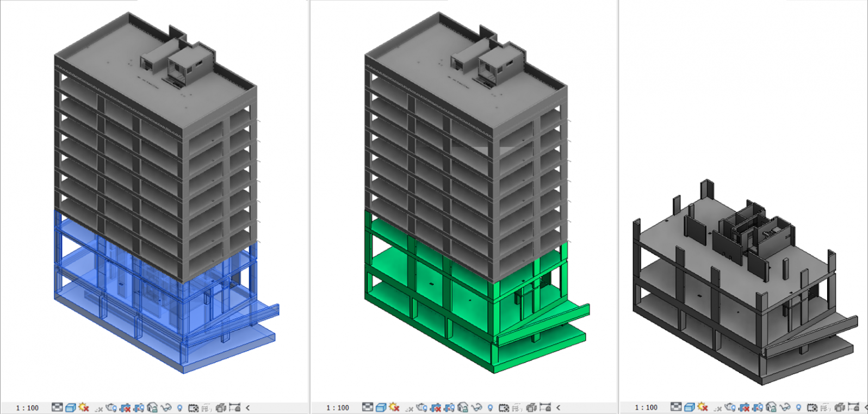Viewport: 868px width, 414px height.
Task: Toggle Sun Path in right view
Action: pos(702,407)
